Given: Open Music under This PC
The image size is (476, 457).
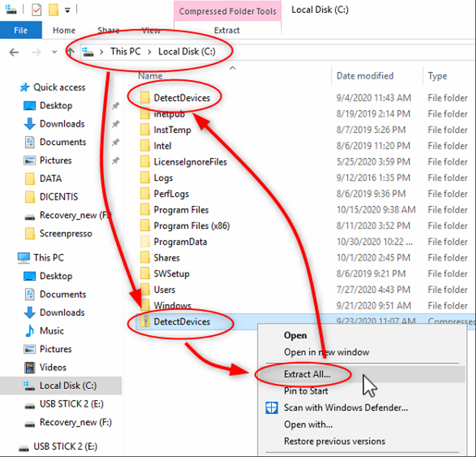Looking at the screenshot, I should pyautogui.click(x=51, y=331).
